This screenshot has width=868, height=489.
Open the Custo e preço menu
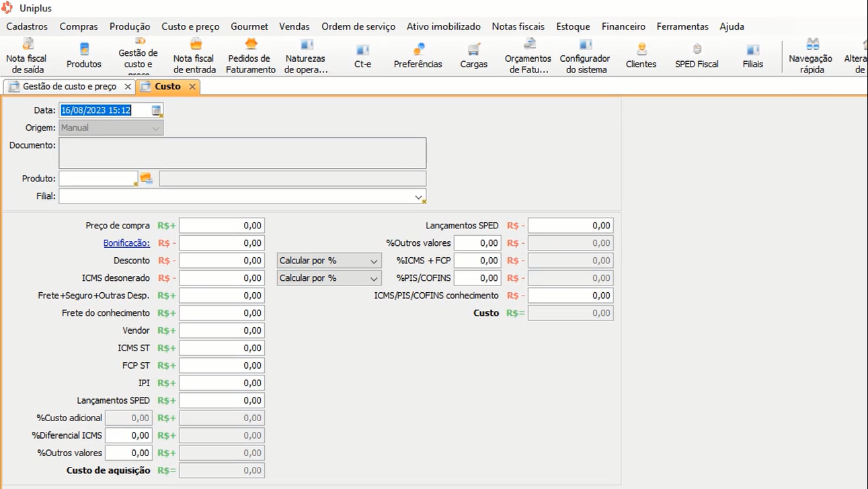[x=190, y=27]
